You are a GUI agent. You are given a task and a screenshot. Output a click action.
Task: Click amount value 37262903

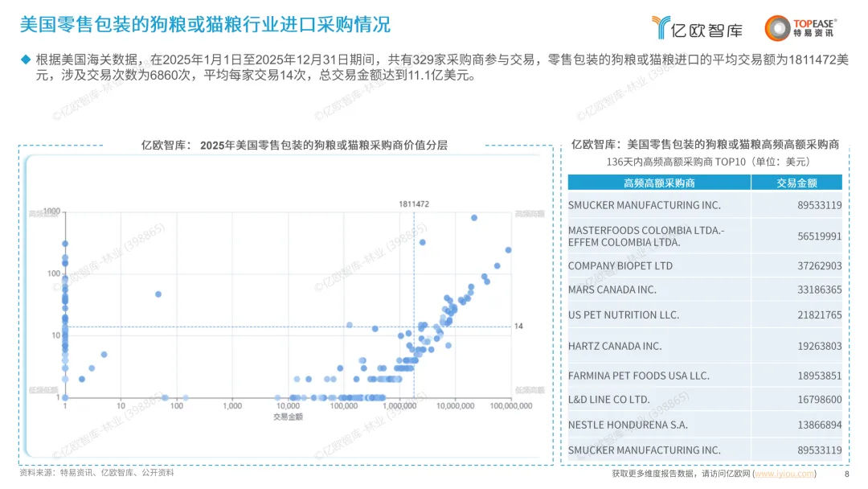[819, 266]
